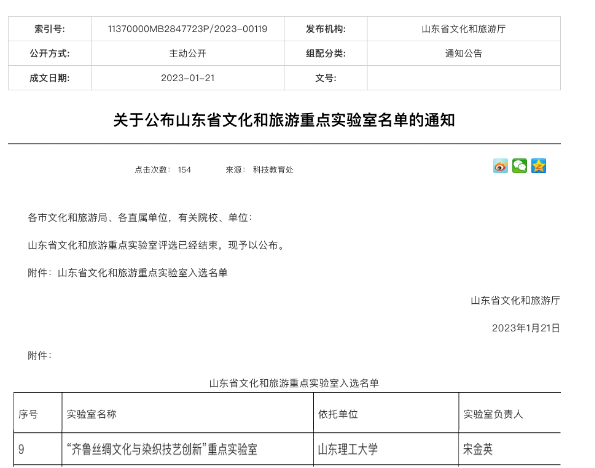Share the notice via WeChat icon
The image size is (595, 468).
tap(519, 166)
